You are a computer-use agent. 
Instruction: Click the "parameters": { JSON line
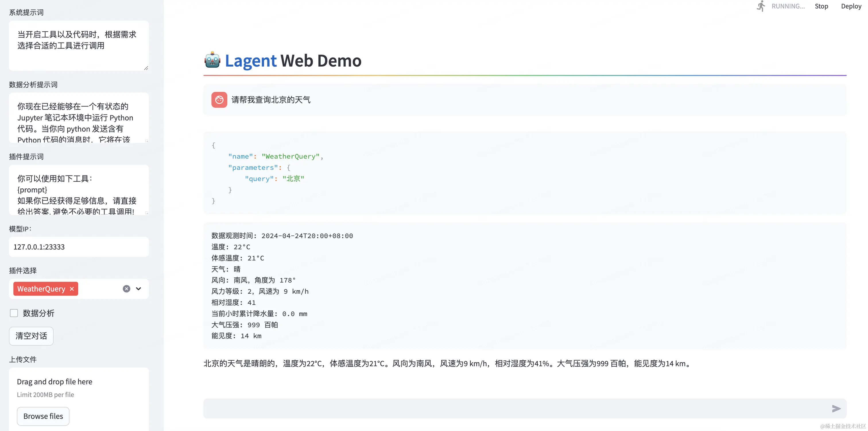pos(259,167)
